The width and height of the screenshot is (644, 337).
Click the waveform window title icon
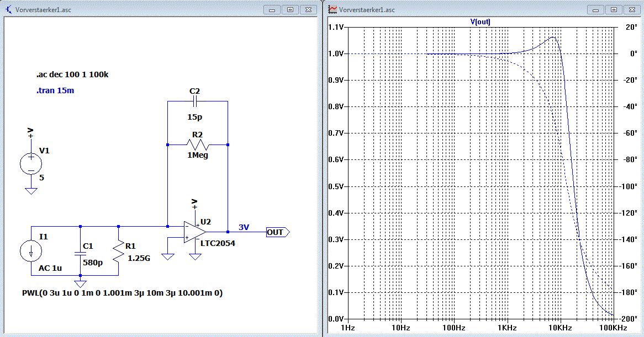click(332, 9)
